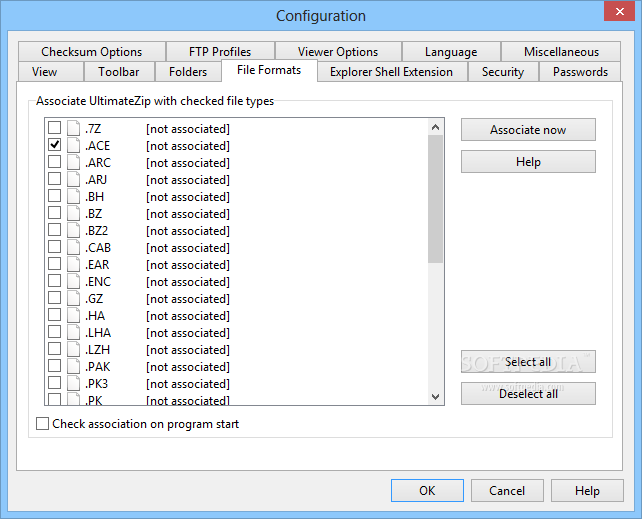The width and height of the screenshot is (642, 519).
Task: Enable Check association on program start
Action: pyautogui.click(x=43, y=424)
